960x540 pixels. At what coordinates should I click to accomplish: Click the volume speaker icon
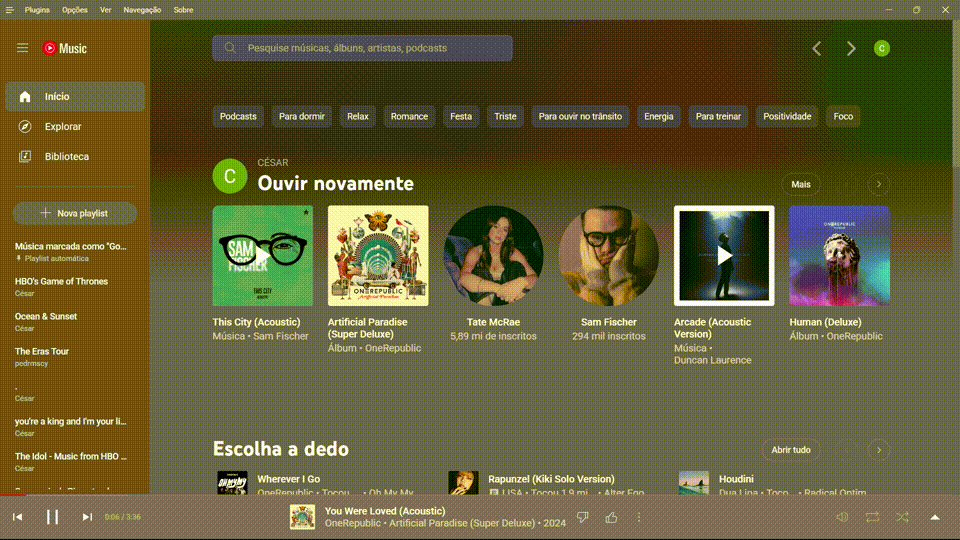click(x=842, y=517)
